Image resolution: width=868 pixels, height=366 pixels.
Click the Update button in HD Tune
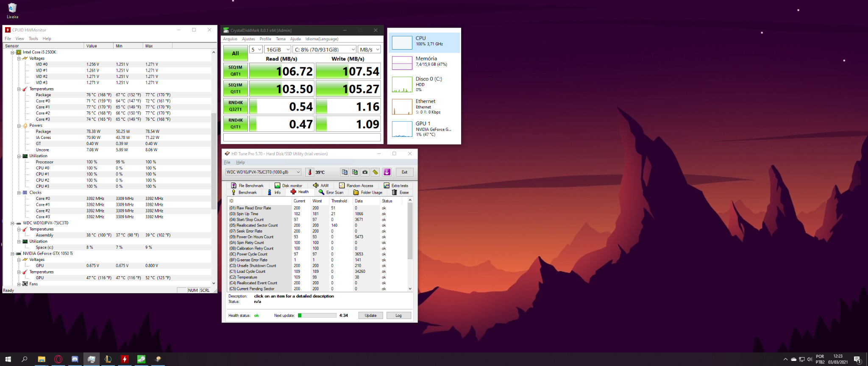tap(370, 316)
